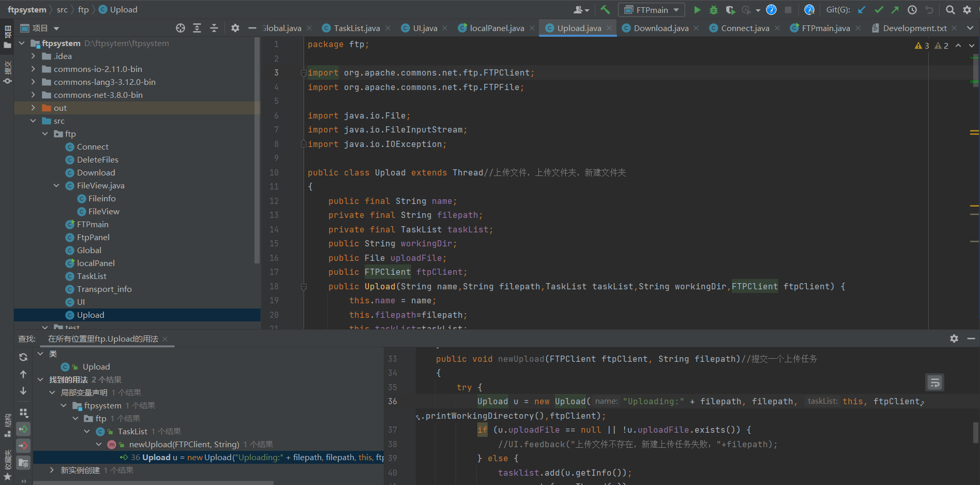Click the grayed-out stop button

[788, 9]
